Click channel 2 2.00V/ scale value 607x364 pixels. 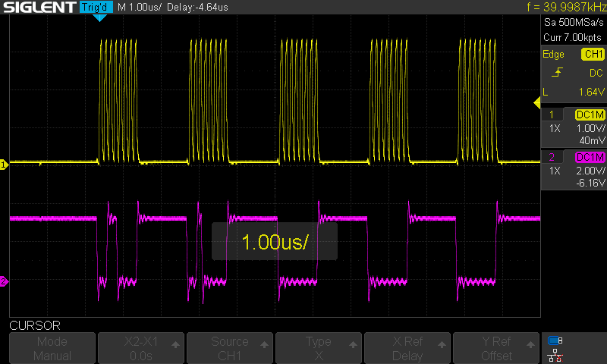click(591, 171)
